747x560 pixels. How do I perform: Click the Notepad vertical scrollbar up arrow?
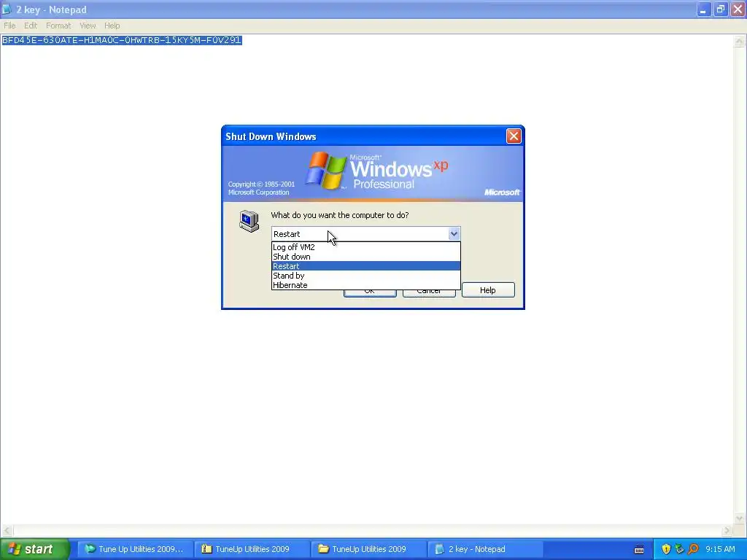[x=739, y=42]
